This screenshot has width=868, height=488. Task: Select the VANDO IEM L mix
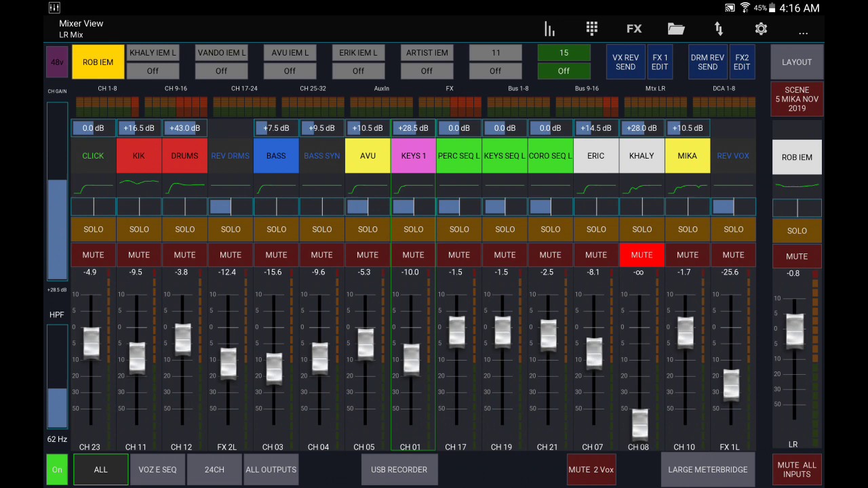(x=221, y=53)
